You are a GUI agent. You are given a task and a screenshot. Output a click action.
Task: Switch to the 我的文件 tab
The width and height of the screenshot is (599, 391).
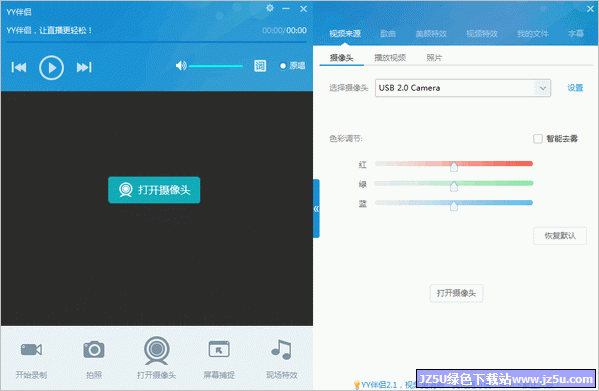(x=533, y=34)
